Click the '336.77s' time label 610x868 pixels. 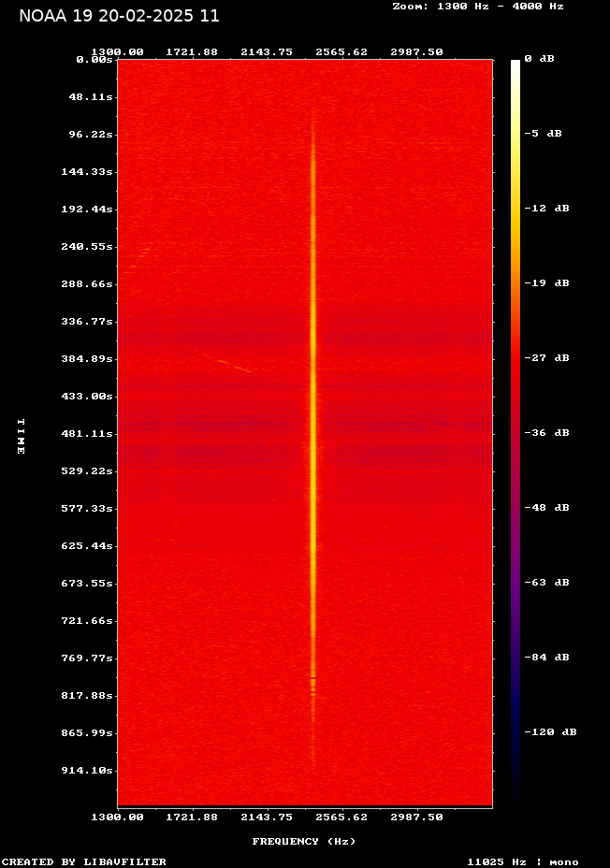tap(87, 321)
